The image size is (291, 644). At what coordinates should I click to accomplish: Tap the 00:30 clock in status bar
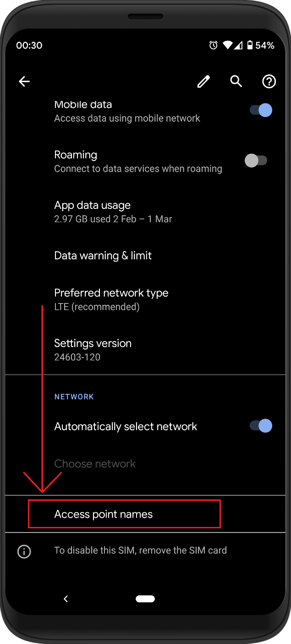[x=29, y=45]
